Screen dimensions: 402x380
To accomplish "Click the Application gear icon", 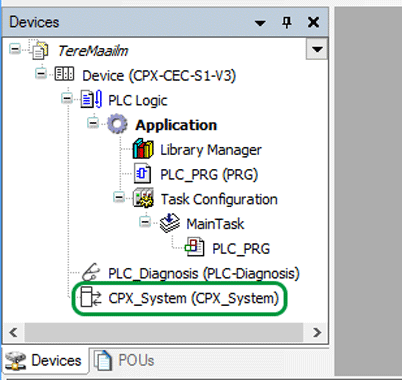I will point(117,124).
